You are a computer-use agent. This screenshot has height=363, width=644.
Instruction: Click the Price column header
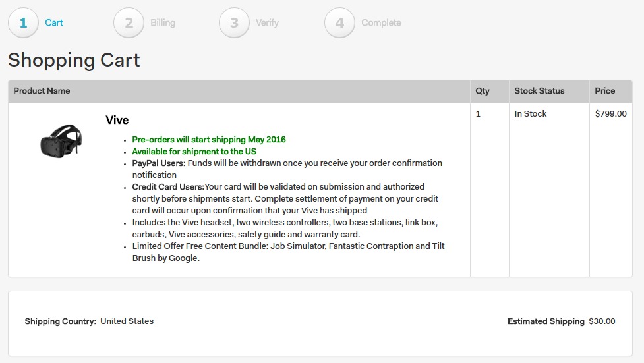point(604,91)
